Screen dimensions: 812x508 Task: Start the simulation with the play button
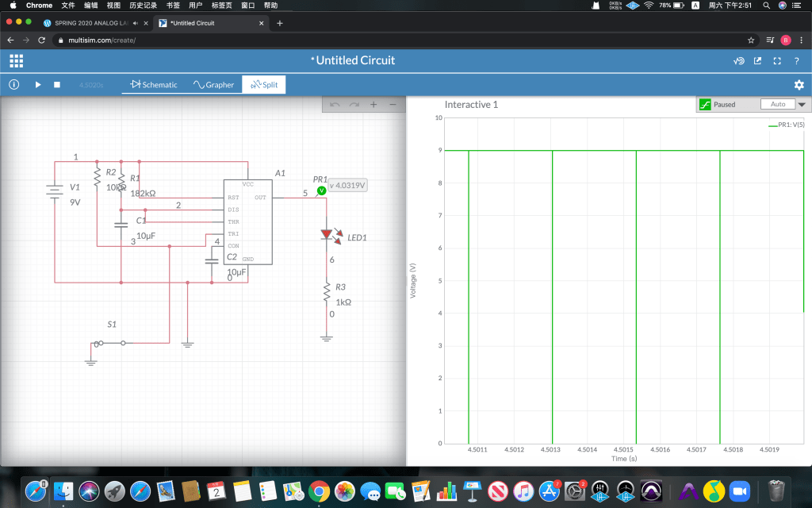tap(37, 85)
